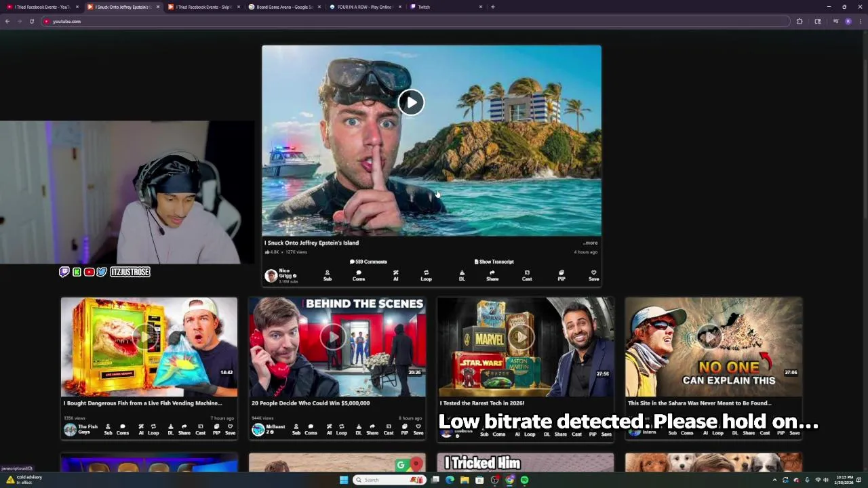
Task: Click PiP icon on The Fish Guys card
Action: coord(216,430)
